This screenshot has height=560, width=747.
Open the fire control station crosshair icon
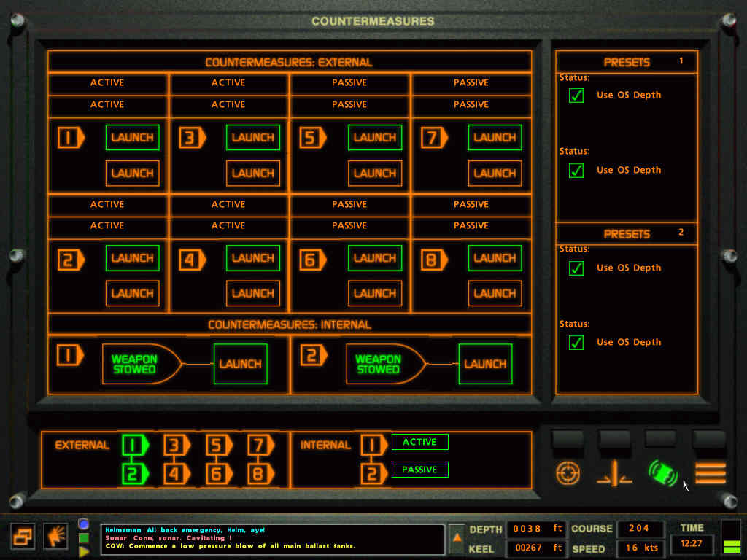click(568, 472)
